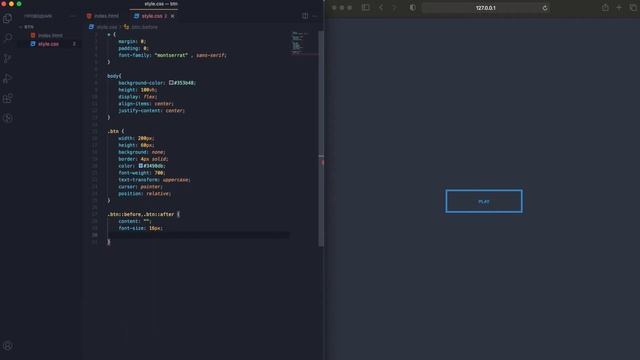Open Source Control in the activity bar

point(7,58)
